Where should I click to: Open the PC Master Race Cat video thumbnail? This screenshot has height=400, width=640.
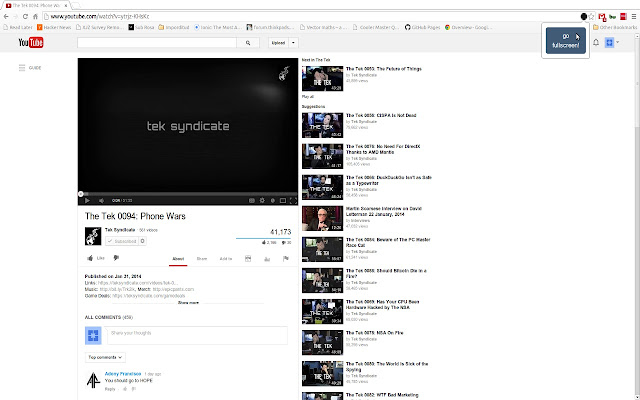pyautogui.click(x=322, y=249)
